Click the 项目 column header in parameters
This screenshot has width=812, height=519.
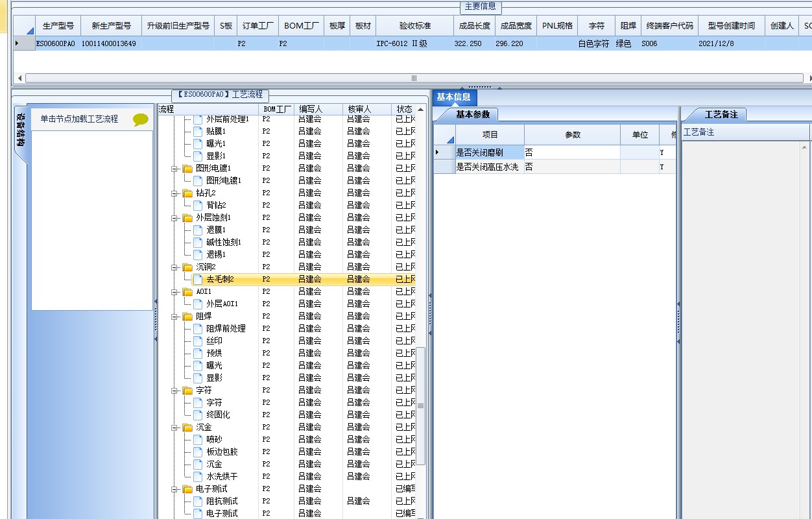[490, 135]
